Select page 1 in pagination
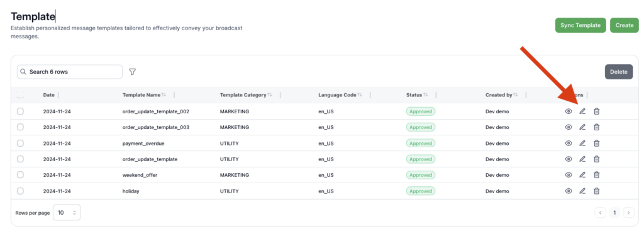The width and height of the screenshot is (644, 243). click(614, 213)
